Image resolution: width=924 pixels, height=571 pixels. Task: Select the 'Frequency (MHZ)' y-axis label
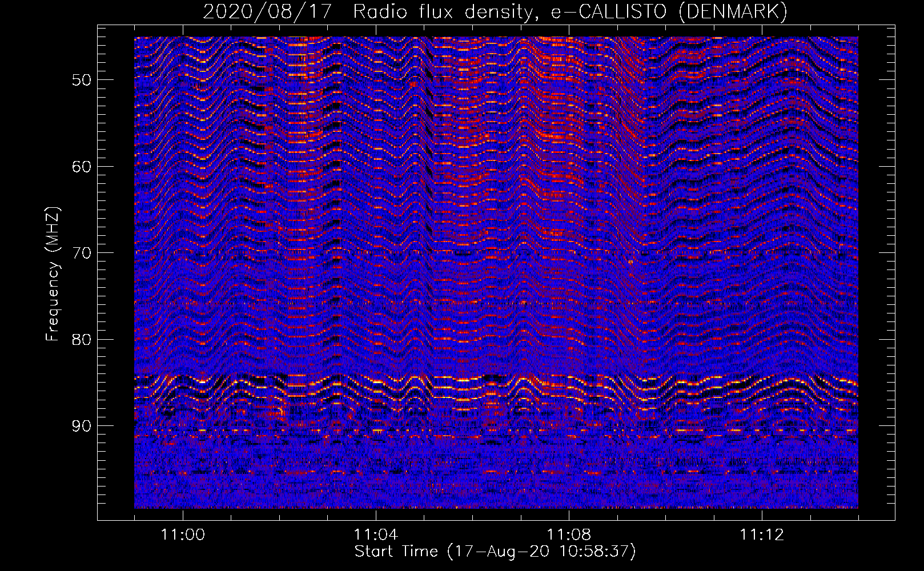click(53, 274)
